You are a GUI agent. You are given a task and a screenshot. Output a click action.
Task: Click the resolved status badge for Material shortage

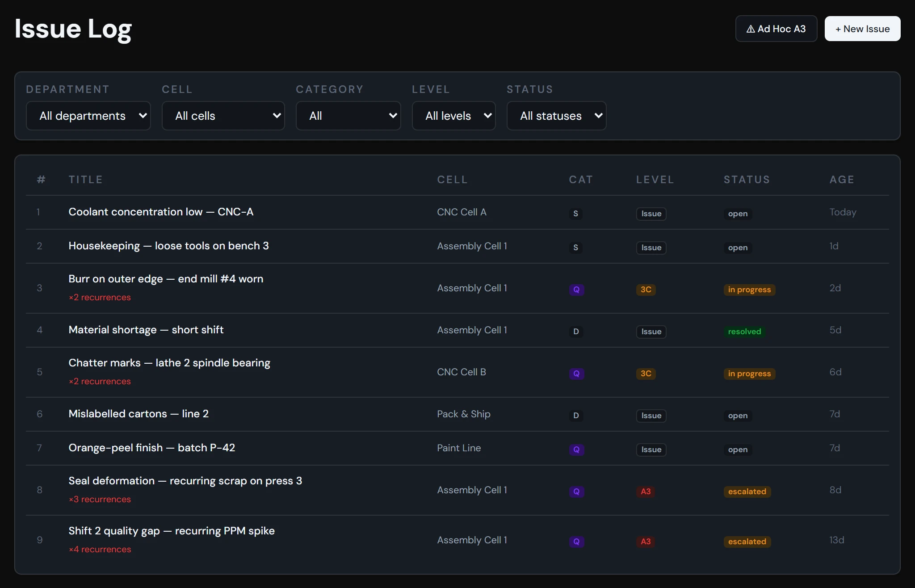(x=744, y=332)
